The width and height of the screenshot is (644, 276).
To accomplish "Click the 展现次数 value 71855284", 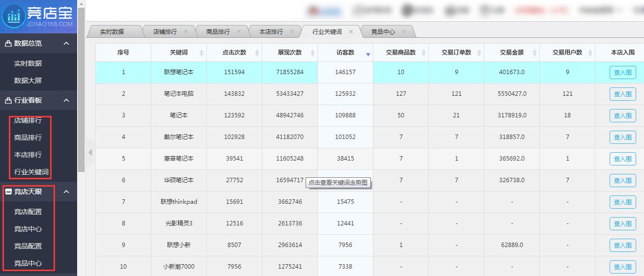I will (290, 72).
